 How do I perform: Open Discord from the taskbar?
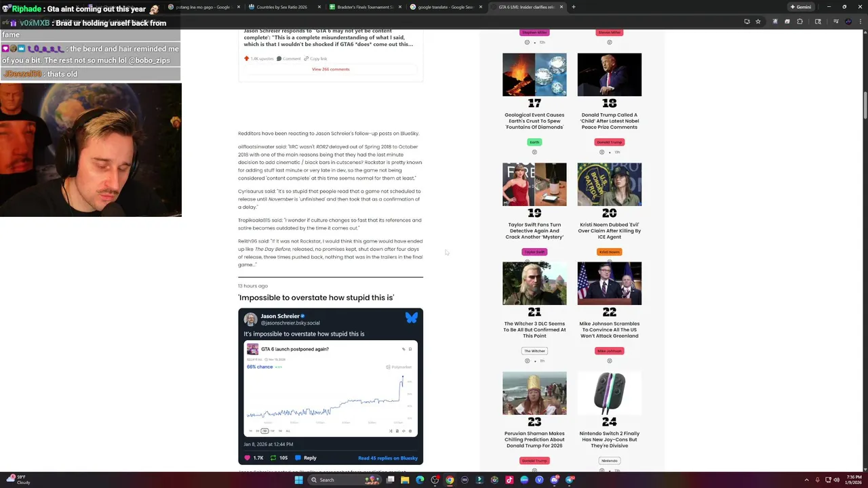coord(554,480)
